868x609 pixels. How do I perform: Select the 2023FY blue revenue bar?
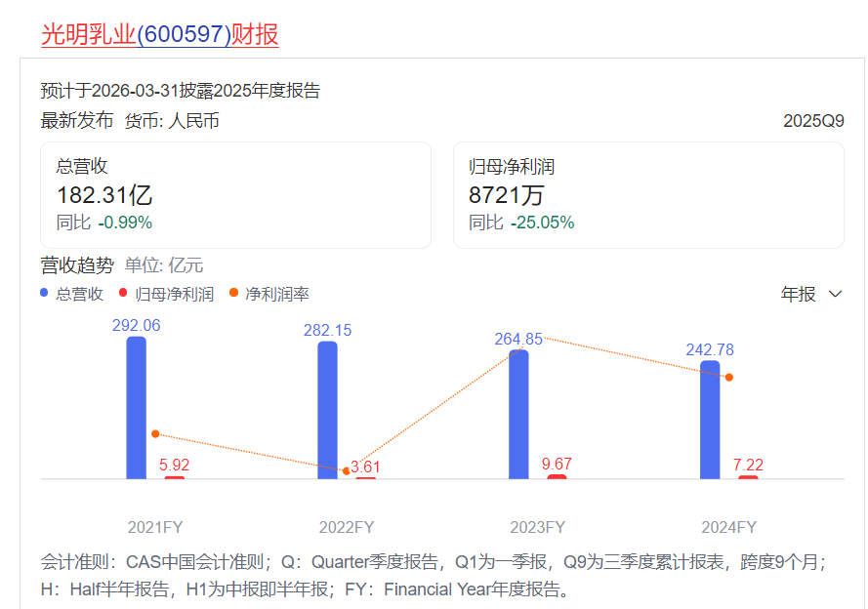click(518, 415)
